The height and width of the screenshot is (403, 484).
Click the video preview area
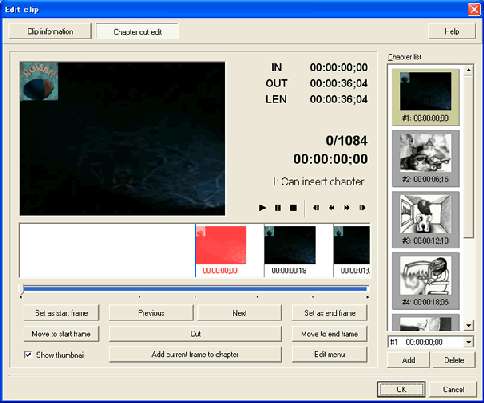coord(122,139)
